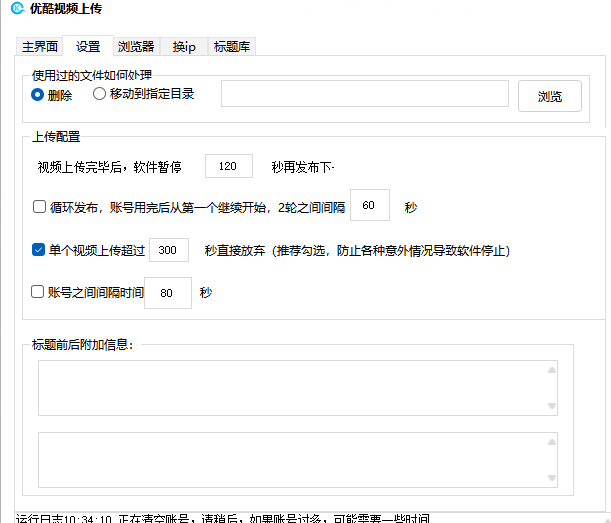Click down arrow of second textbox scrollbar

point(552,478)
